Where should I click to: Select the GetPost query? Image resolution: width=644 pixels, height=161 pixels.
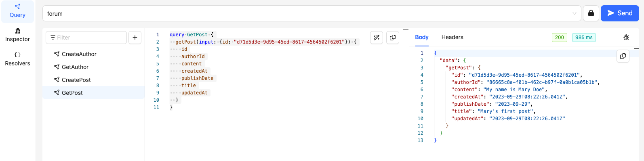pos(93,93)
